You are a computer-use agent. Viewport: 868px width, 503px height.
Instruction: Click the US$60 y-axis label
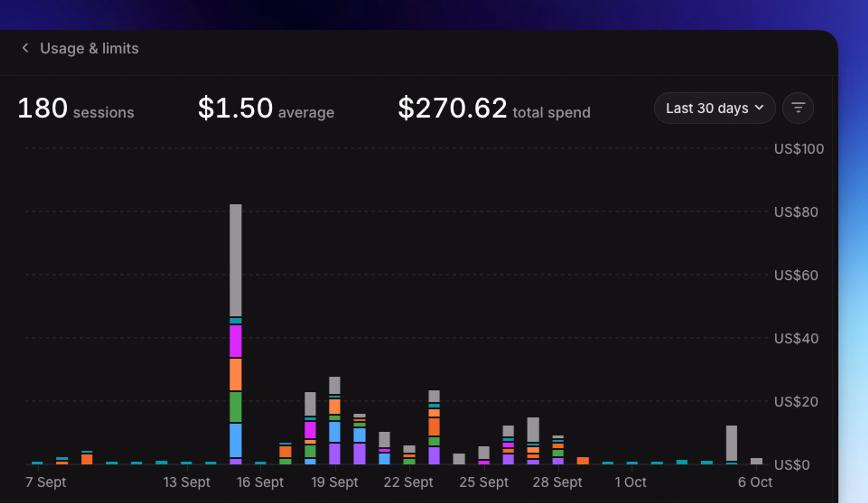796,275
